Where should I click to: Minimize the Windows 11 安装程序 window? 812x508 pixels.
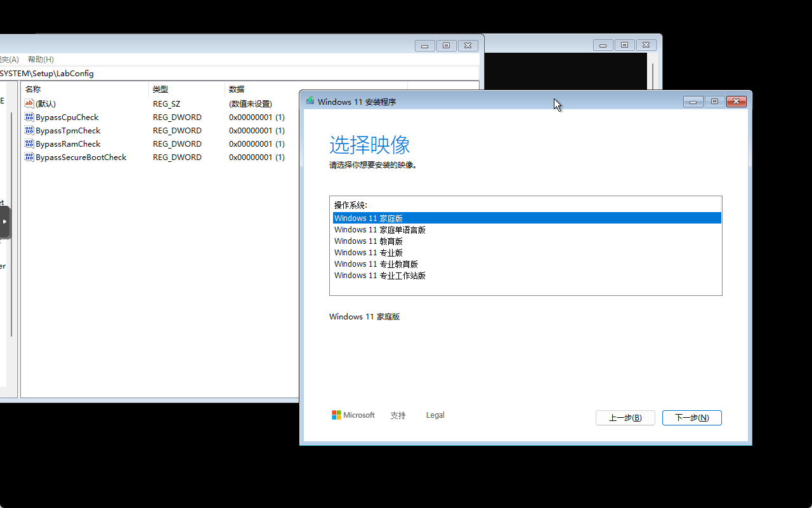(x=693, y=102)
